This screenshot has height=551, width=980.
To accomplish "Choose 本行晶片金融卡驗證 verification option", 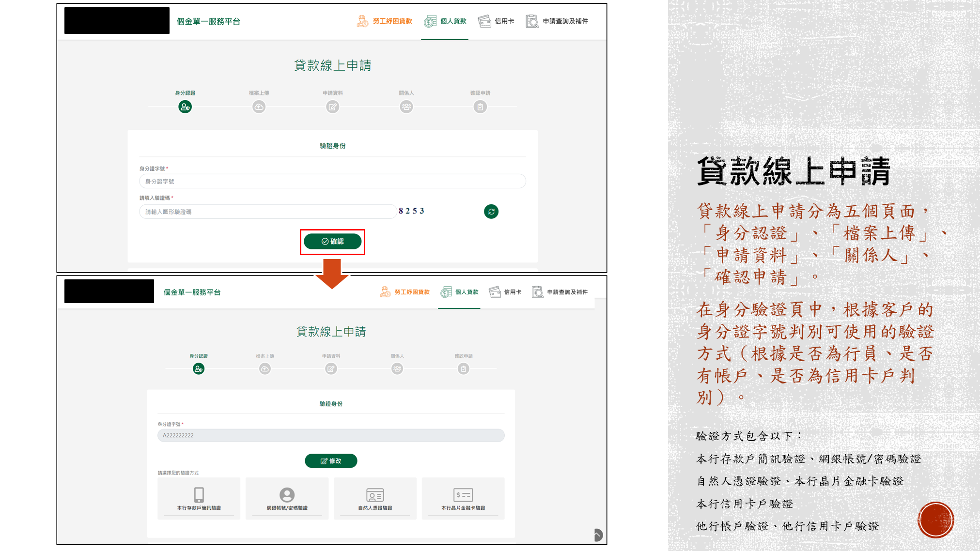I will [x=463, y=499].
